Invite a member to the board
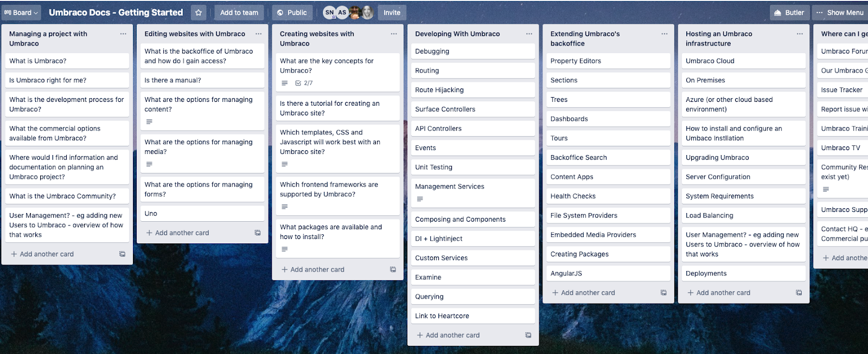Viewport: 868px width, 354px height. pos(392,12)
